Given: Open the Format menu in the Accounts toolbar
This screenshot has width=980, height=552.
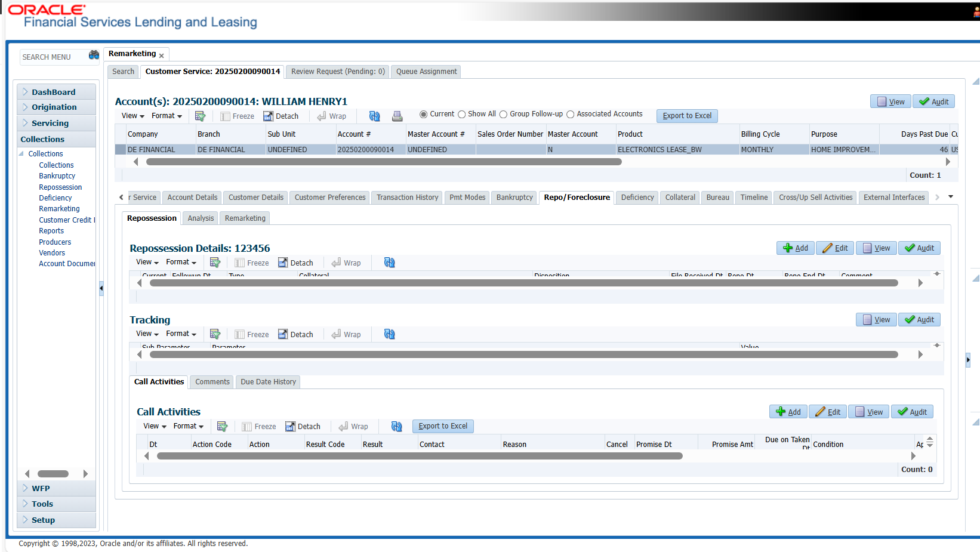Looking at the screenshot, I should point(167,116).
